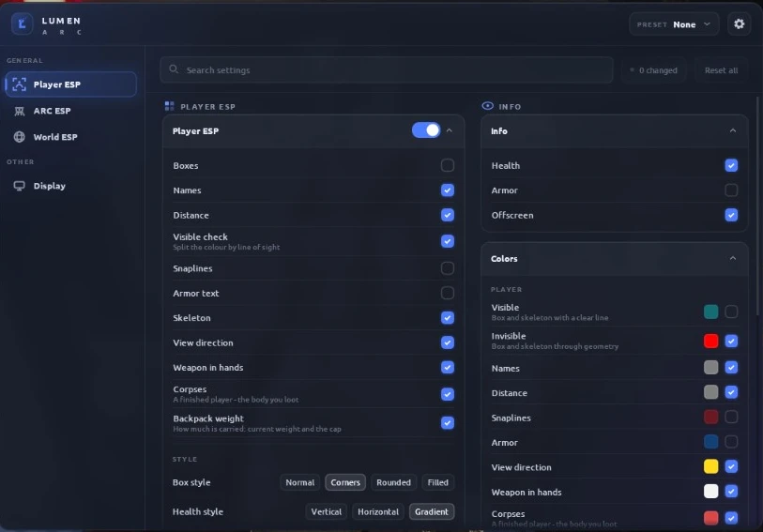Collapse the Colors panel
Screen dimensions: 763x532
coord(732,258)
